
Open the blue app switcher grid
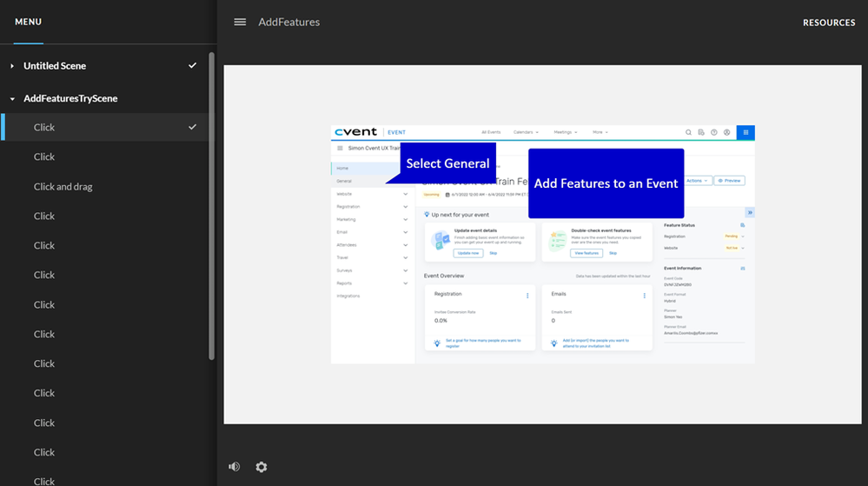tap(745, 132)
